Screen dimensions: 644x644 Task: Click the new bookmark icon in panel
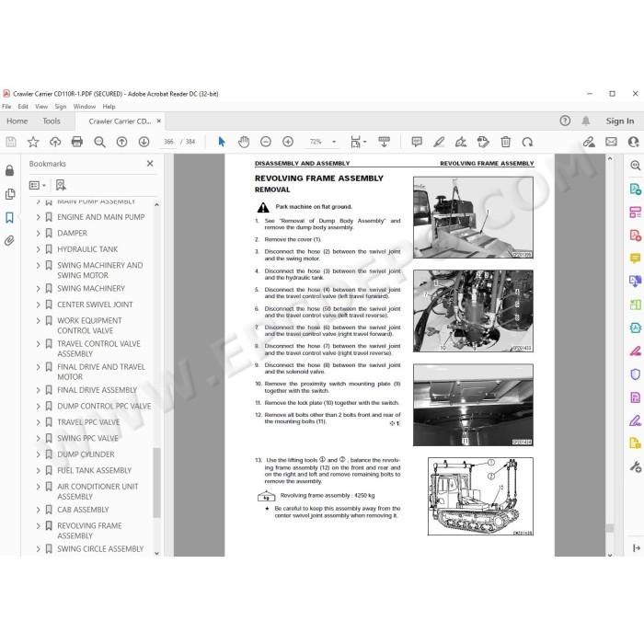(x=61, y=185)
